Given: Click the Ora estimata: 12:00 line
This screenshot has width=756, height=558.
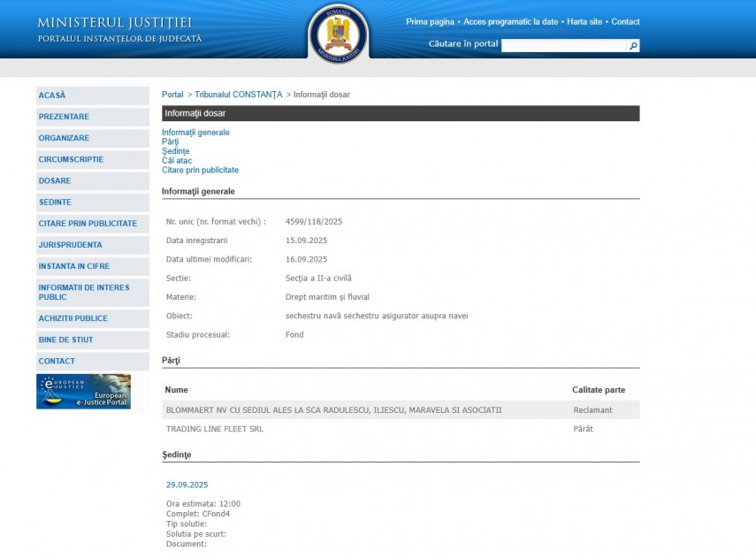Looking at the screenshot, I should (203, 503).
